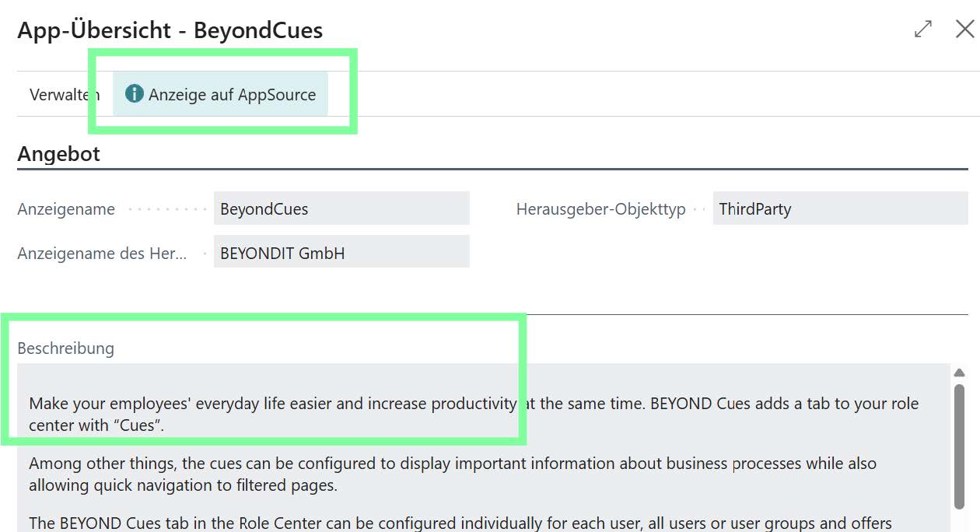Close the App-Übersicht dialog with the X
The height and width of the screenshot is (532, 980).
pyautogui.click(x=964, y=30)
